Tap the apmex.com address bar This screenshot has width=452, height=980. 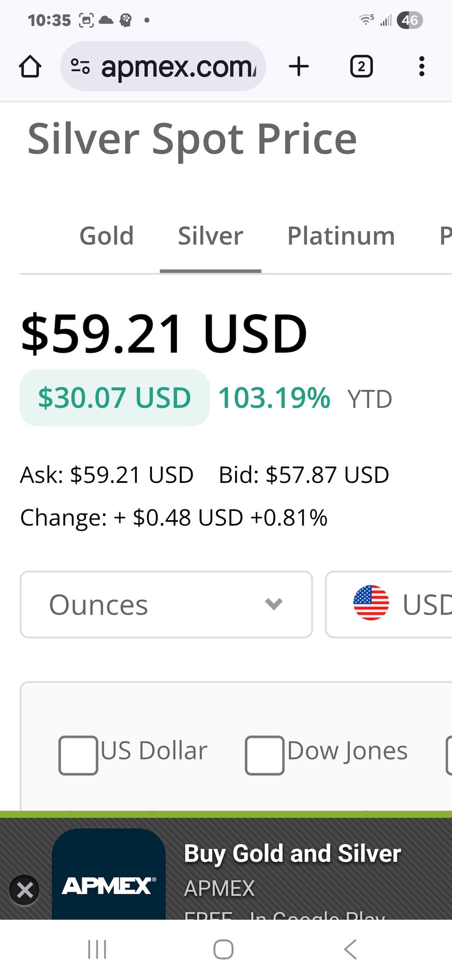click(179, 67)
